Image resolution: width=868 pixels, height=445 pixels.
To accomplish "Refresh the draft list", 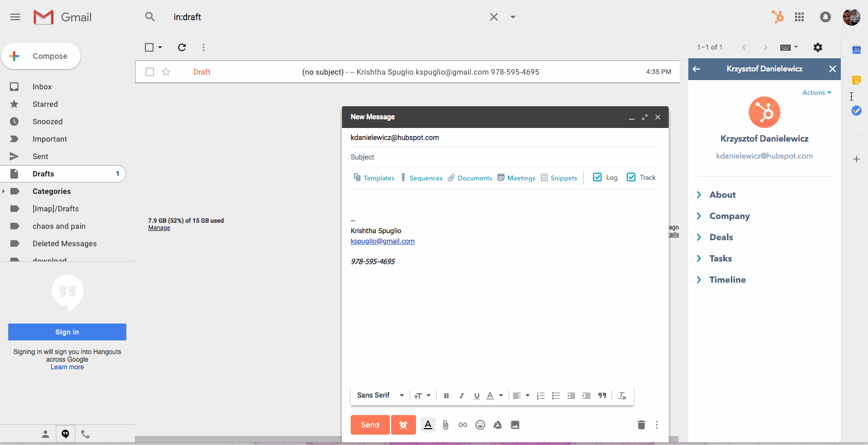I will coord(182,47).
